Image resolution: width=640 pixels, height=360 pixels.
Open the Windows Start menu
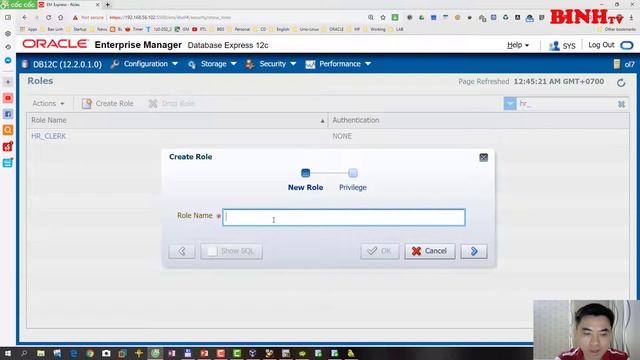pos(8,353)
